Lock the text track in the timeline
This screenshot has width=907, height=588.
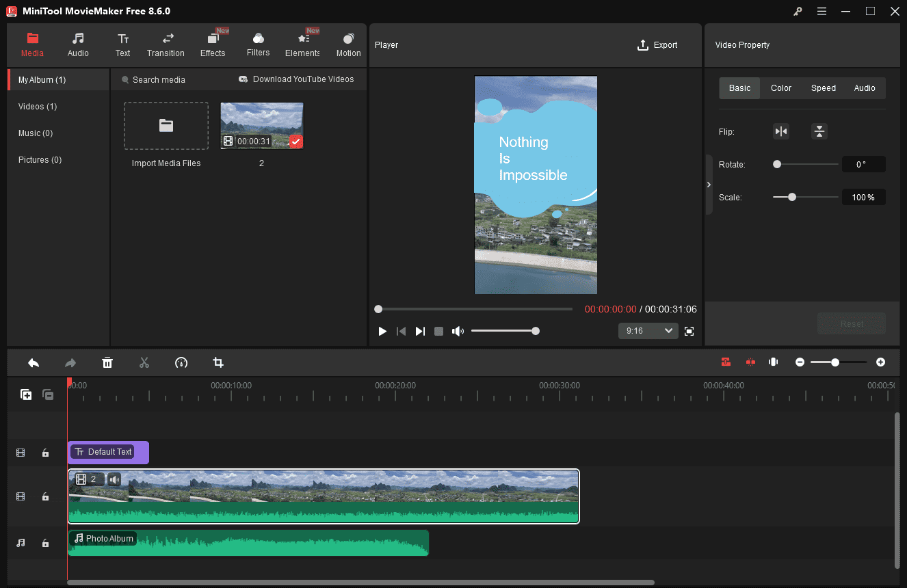[x=45, y=453]
